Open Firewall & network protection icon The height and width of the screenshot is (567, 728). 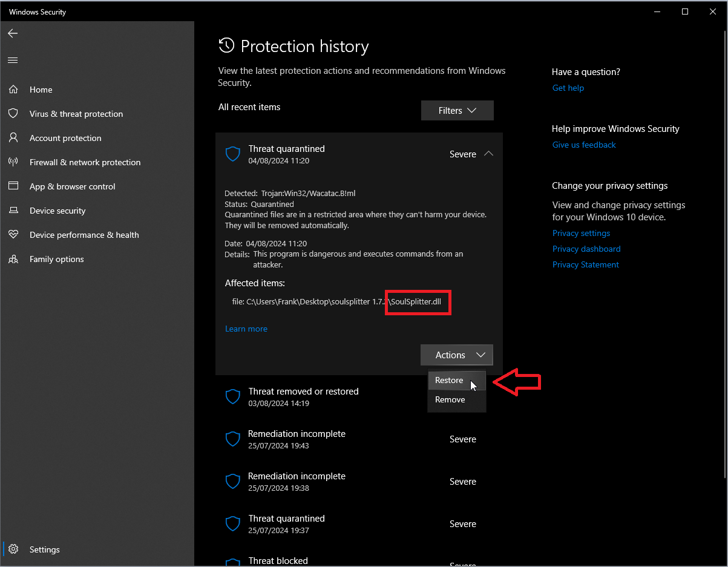pos(13,162)
